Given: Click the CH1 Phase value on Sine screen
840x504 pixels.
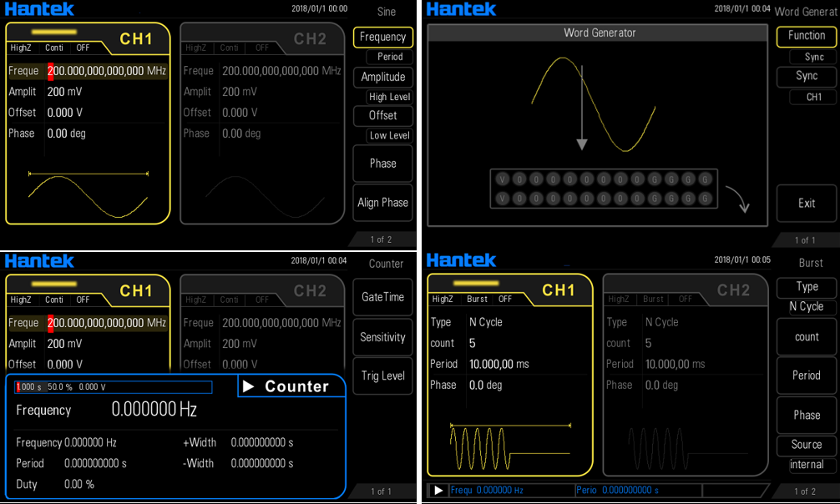Looking at the screenshot, I should 67,134.
